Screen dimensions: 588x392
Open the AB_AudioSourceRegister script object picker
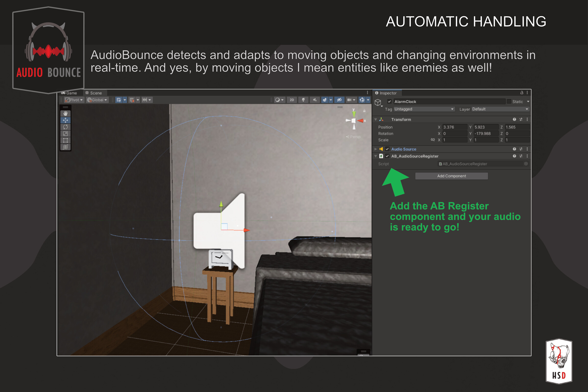pos(526,164)
